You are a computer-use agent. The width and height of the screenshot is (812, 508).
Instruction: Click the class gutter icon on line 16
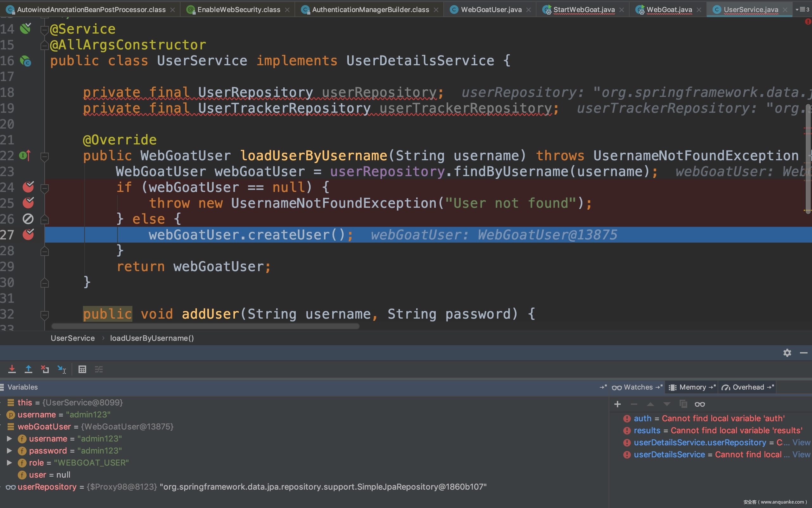(26, 61)
